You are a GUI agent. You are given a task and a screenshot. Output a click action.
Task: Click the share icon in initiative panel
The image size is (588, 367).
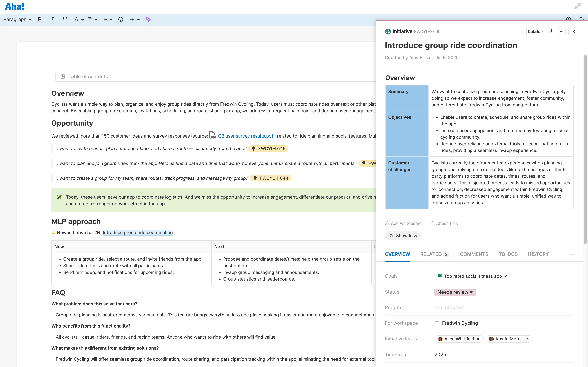pyautogui.click(x=552, y=31)
